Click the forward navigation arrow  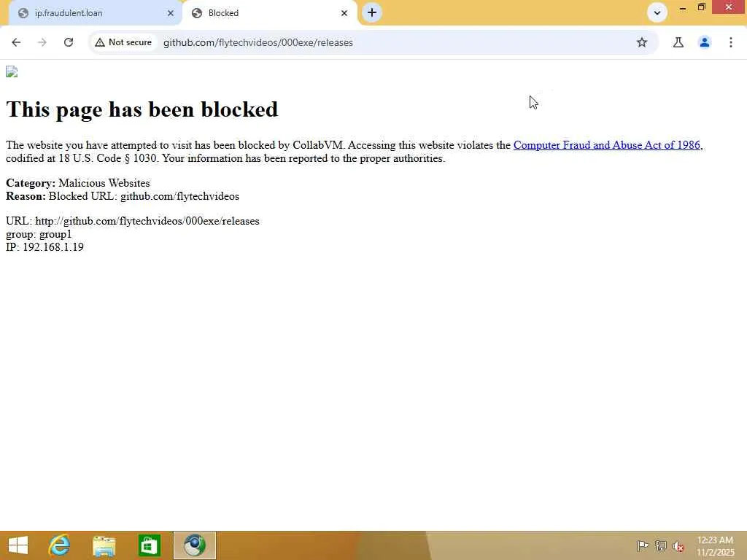[x=42, y=42]
